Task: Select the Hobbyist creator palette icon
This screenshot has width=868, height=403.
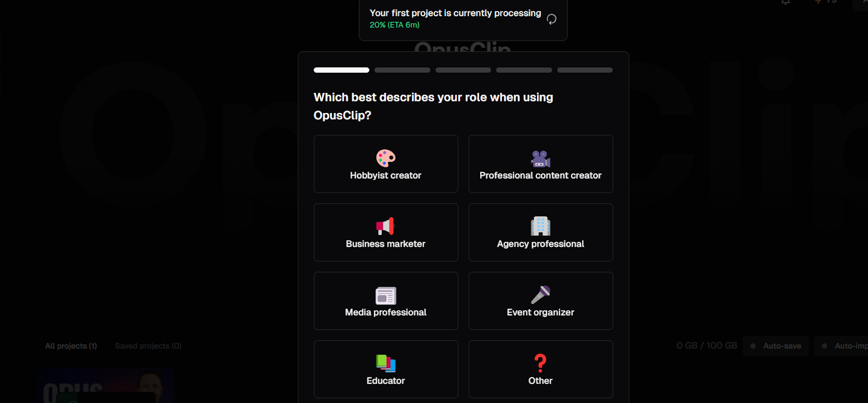Action: click(386, 158)
